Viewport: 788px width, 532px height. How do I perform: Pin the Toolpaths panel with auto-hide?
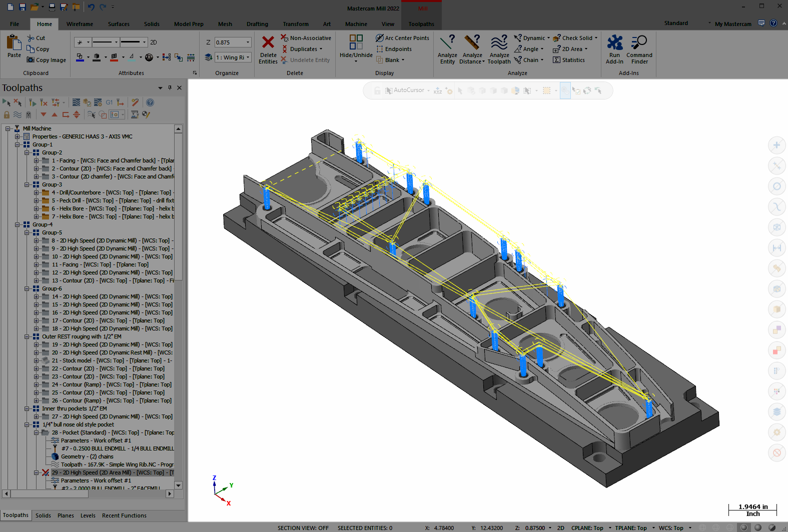tap(170, 87)
